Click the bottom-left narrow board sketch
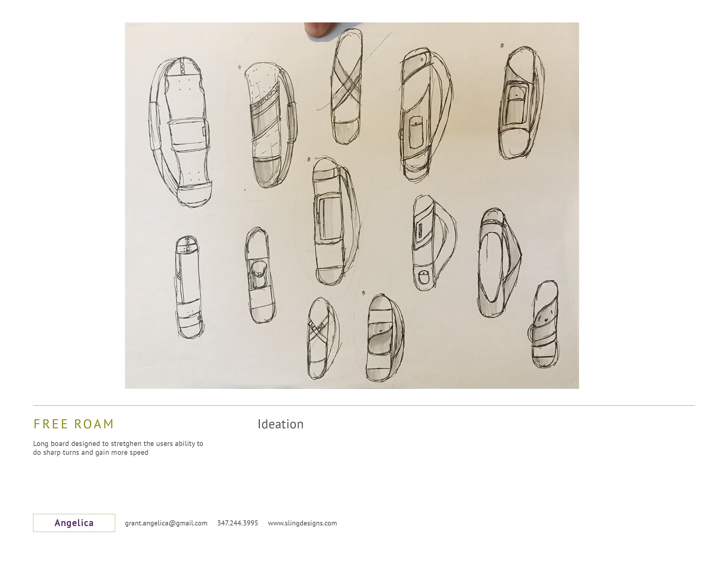 pyautogui.click(x=189, y=287)
